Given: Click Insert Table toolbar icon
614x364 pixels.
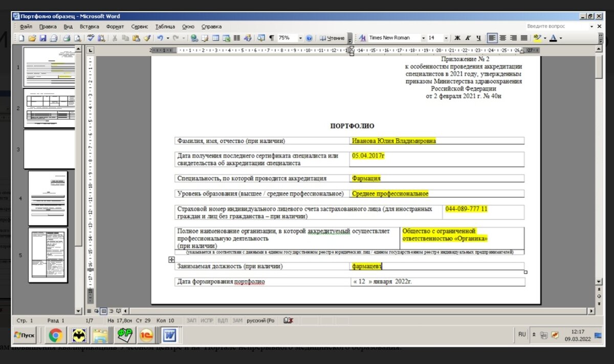Looking at the screenshot, I should [x=215, y=38].
